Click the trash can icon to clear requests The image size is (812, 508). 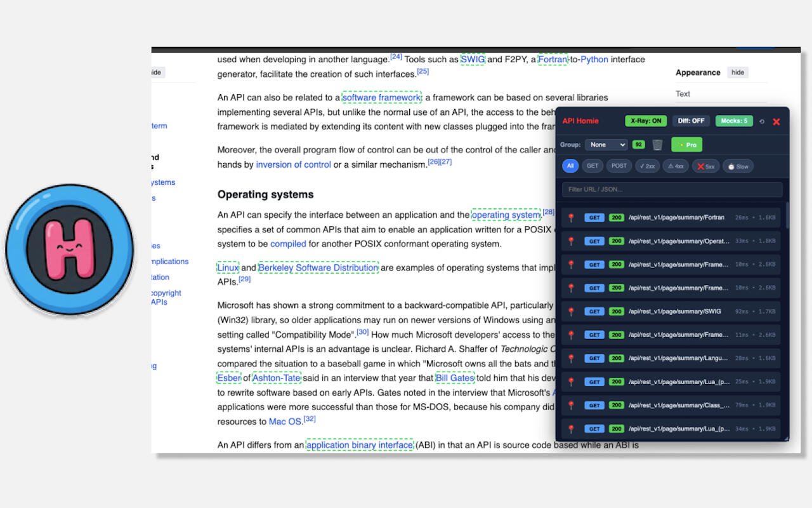point(657,145)
